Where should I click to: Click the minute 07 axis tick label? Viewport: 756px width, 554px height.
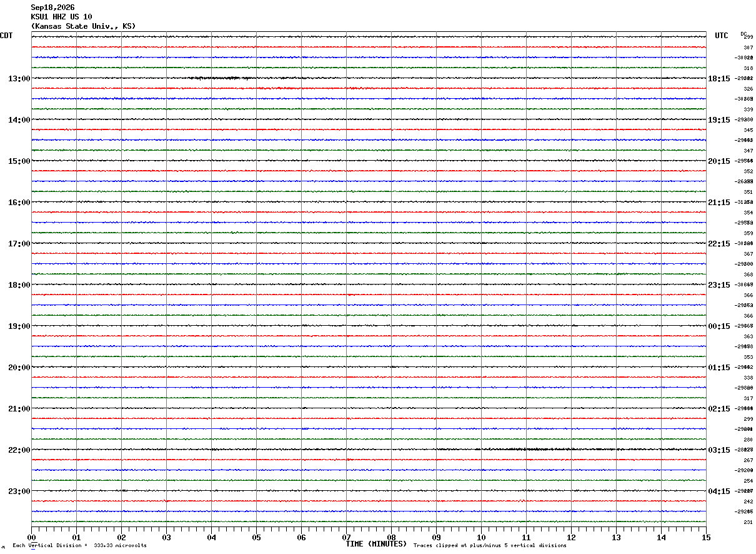tap(347, 537)
